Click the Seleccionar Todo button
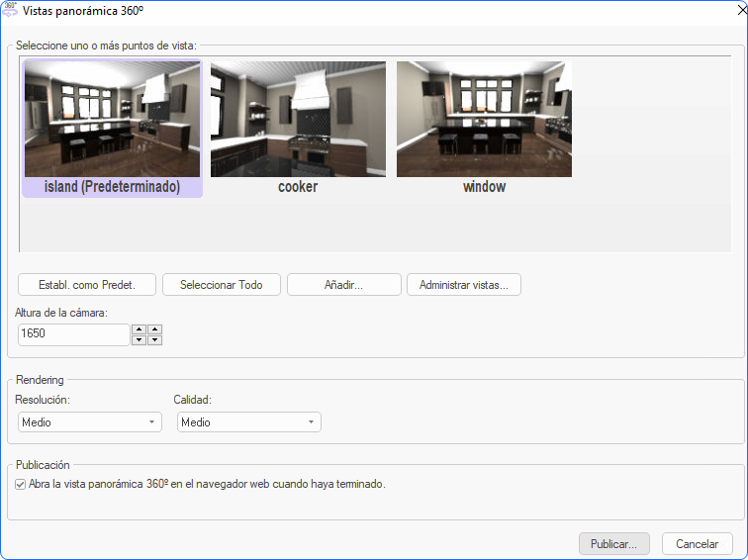Viewport: 748px width, 560px height. point(222,285)
